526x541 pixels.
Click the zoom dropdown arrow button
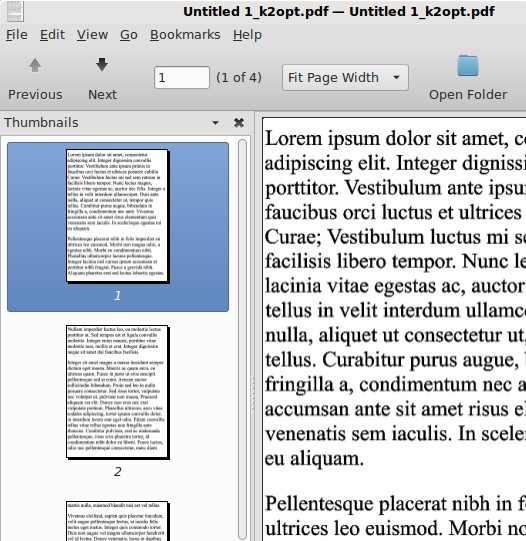[396, 77]
